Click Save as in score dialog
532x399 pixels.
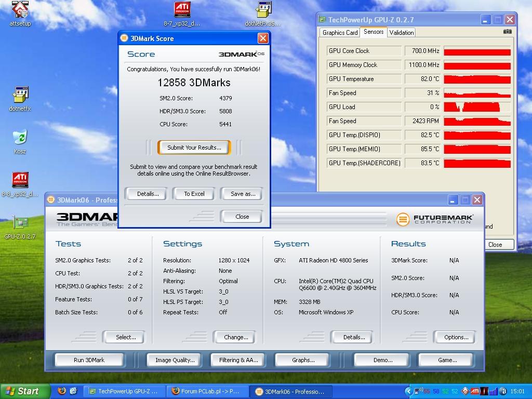[x=243, y=194]
